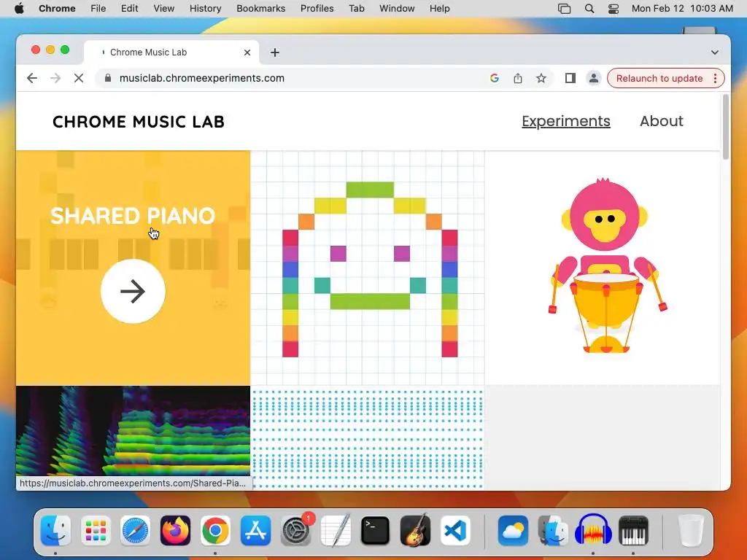Toggle the Chrome side panel icon
This screenshot has height=560, width=747.
570,78
